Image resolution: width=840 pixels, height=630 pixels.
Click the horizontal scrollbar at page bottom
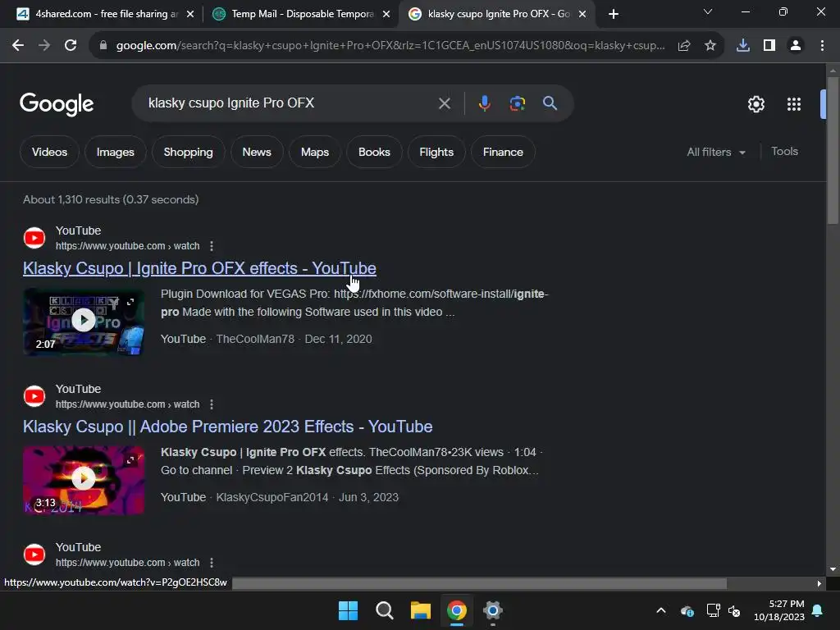(479, 583)
